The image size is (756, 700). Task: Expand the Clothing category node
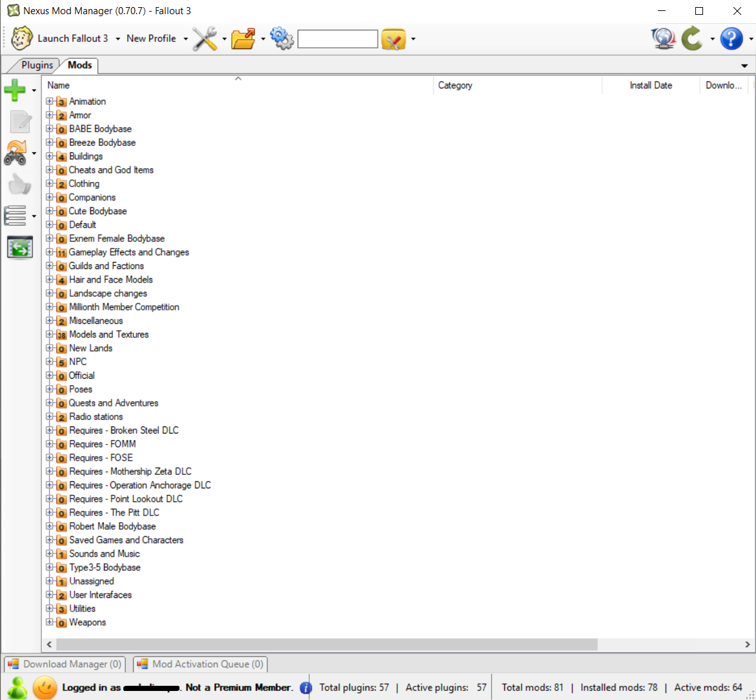point(50,184)
